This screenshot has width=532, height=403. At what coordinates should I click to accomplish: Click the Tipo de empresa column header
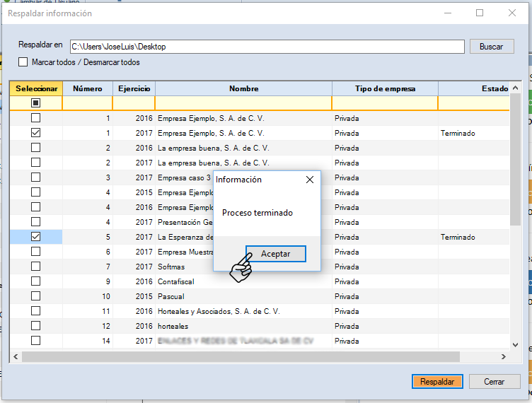[385, 88]
